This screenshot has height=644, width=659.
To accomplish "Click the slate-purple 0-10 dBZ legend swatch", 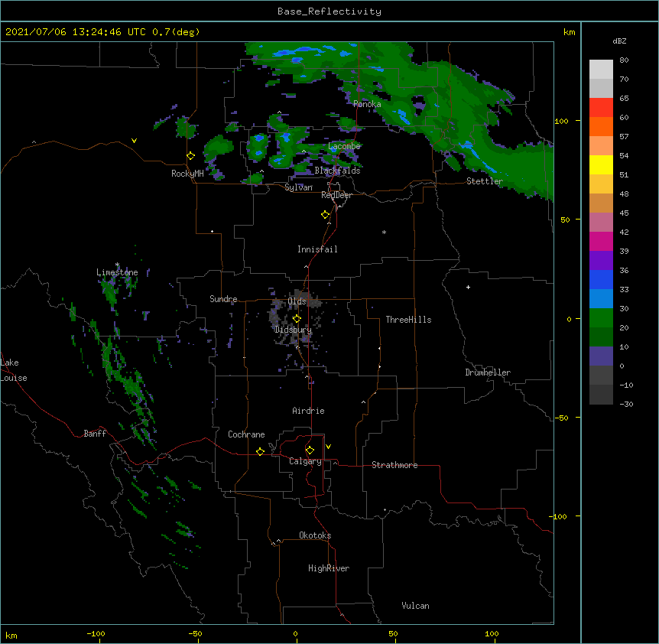I will pos(601,356).
